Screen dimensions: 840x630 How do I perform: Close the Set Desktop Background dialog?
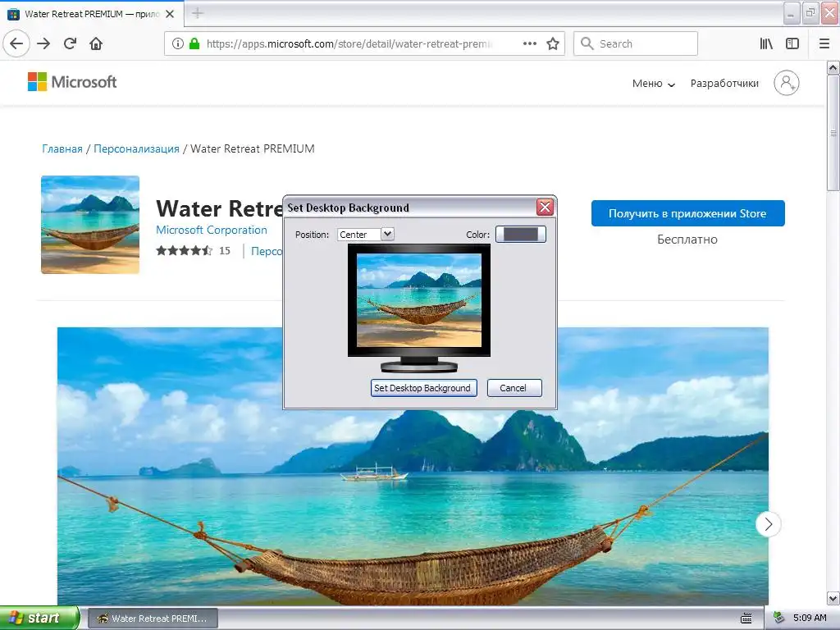click(545, 208)
